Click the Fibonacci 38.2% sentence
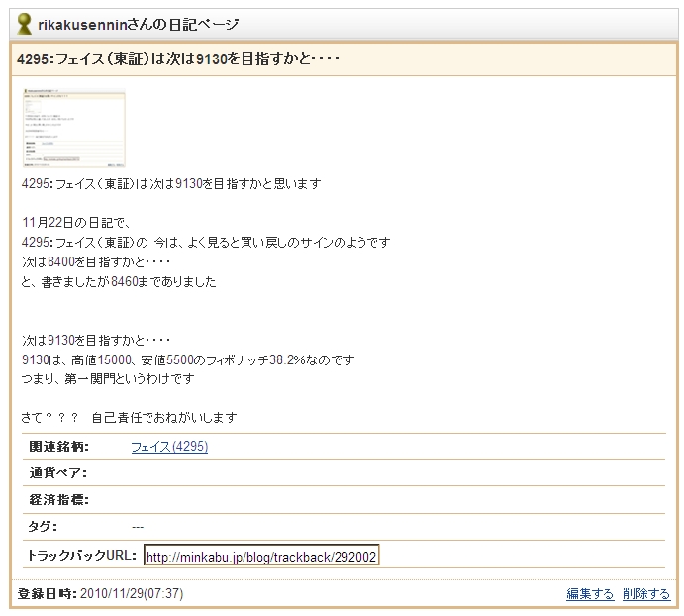The width and height of the screenshot is (684, 616). 188,359
